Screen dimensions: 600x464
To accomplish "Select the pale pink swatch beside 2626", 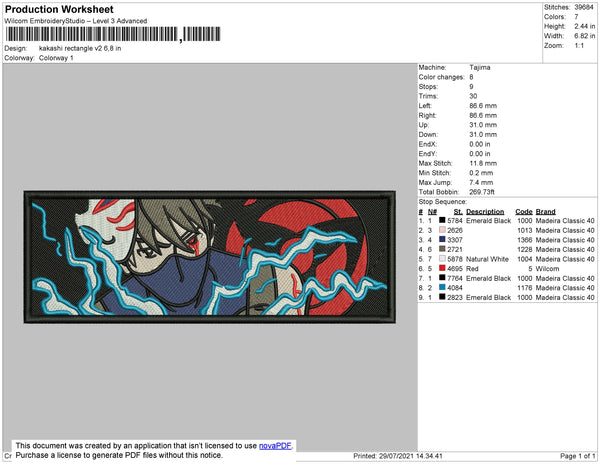I will pyautogui.click(x=442, y=230).
